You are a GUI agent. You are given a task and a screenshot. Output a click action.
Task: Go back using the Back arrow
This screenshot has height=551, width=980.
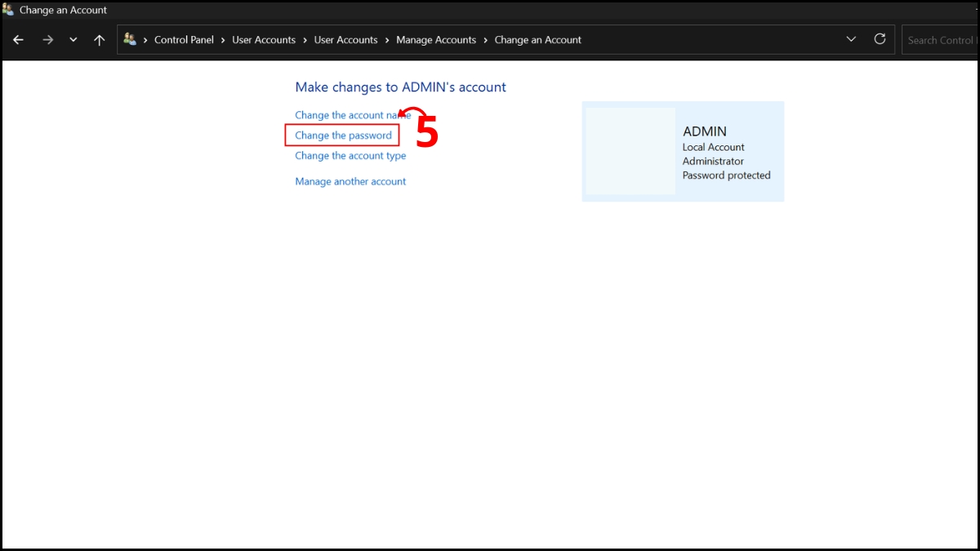click(19, 40)
